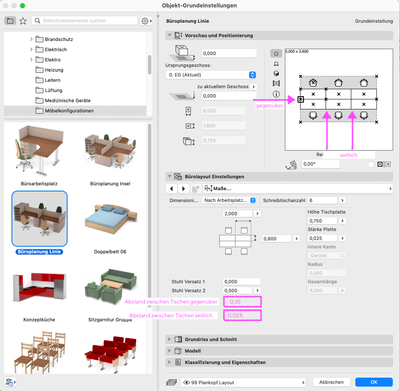This screenshot has width=400, height=391.
Task: Click the Schreibtischanzahl value field
Action: (x=322, y=200)
